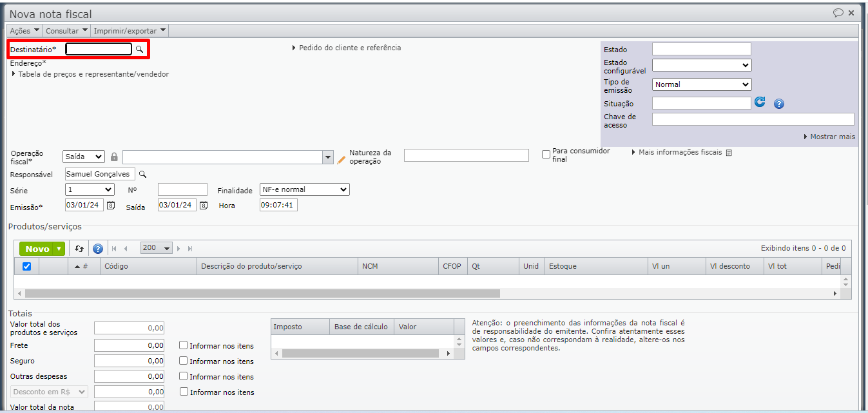Screen dimensions: 868x413
Task: Check Para consumidor final
Action: click(x=546, y=155)
